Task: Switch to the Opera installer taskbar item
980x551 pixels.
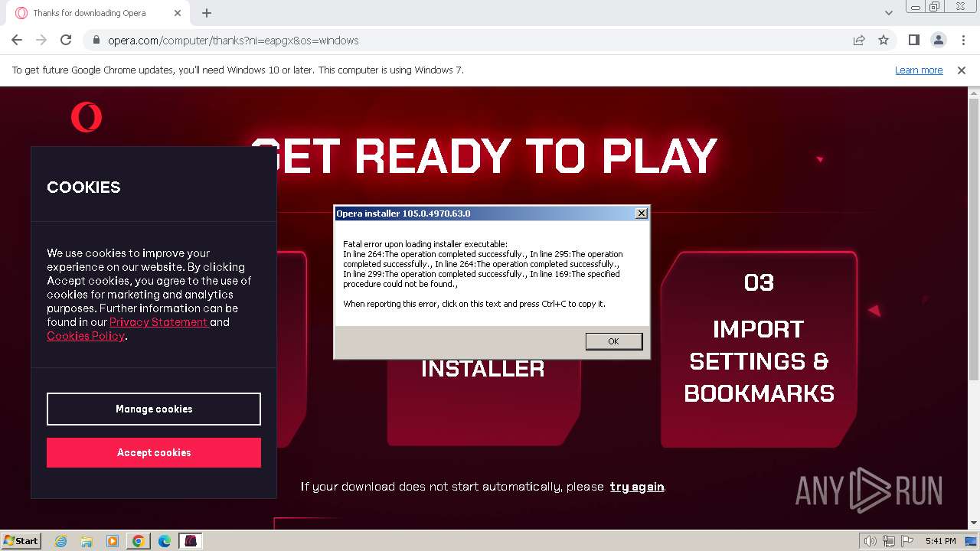Action: coord(191,541)
